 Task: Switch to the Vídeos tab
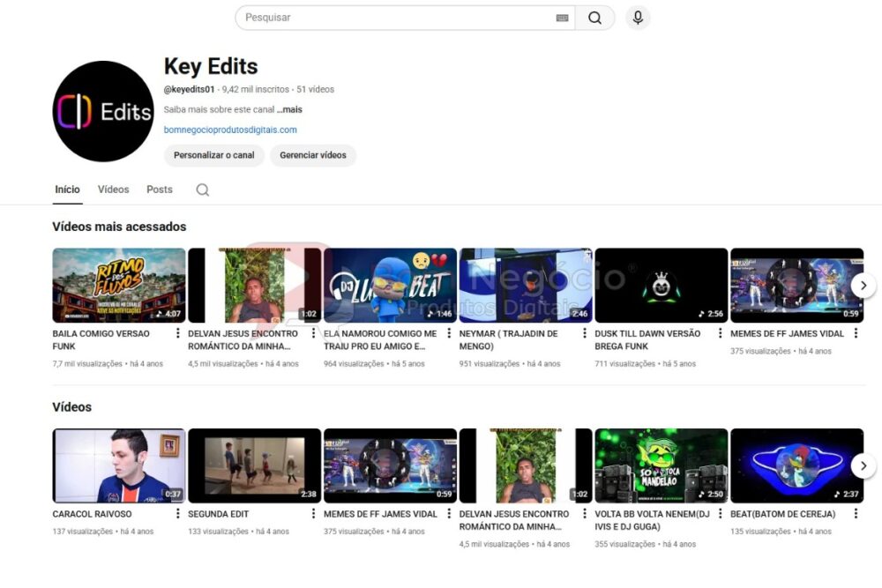[113, 190]
